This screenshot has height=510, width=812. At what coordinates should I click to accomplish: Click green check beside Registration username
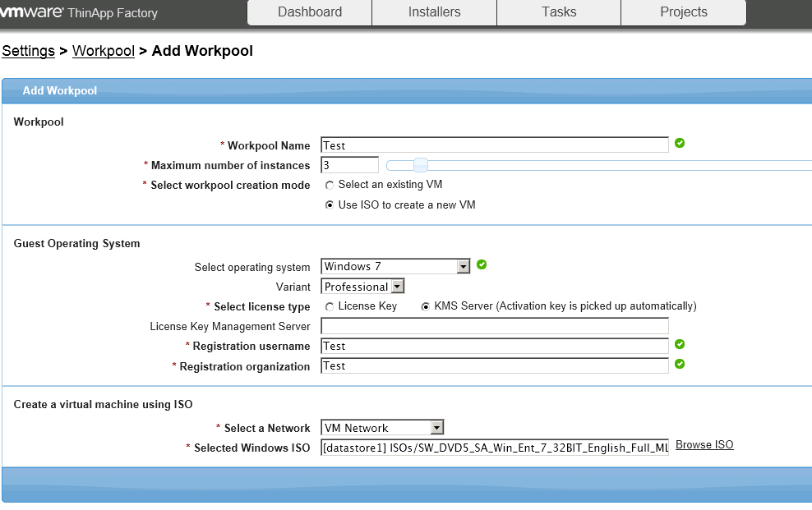pos(680,344)
